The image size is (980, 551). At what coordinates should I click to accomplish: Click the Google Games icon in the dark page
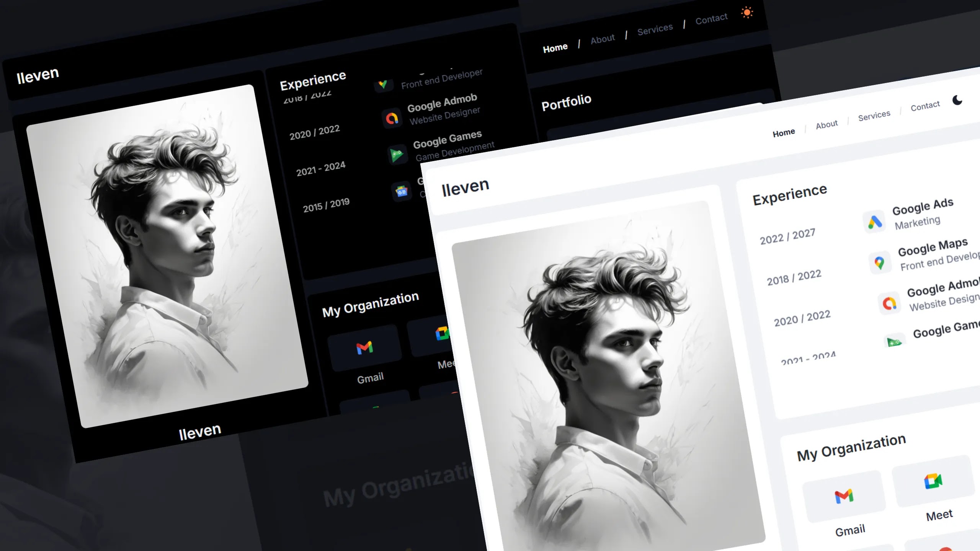coord(397,155)
